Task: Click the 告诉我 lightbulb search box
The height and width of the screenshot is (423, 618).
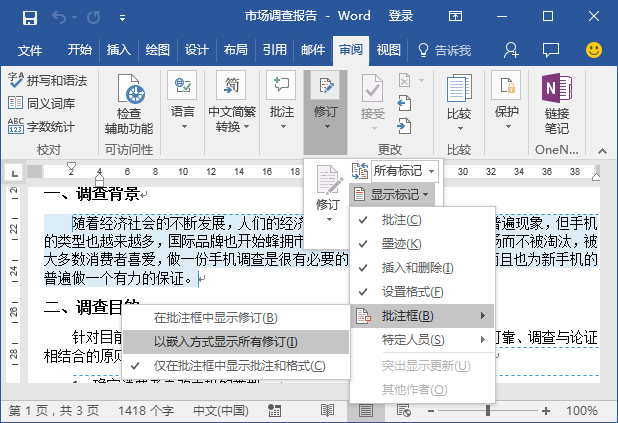Action: 444,50
